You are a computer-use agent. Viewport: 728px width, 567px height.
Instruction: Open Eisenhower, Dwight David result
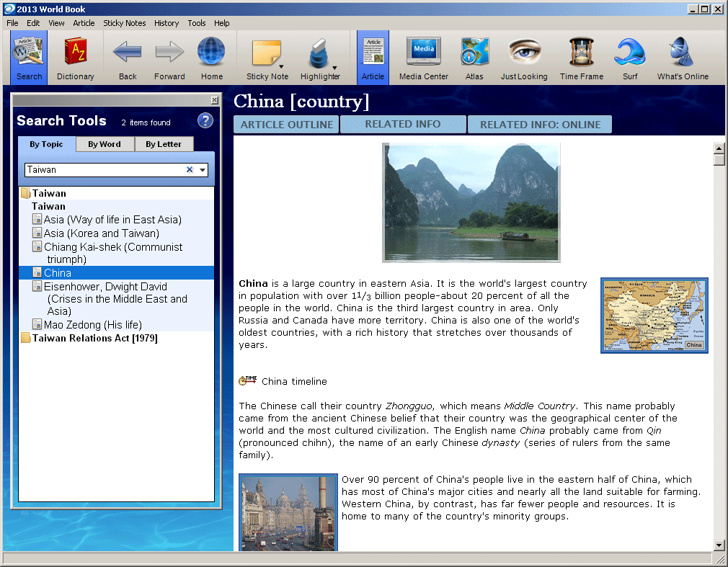point(115,298)
